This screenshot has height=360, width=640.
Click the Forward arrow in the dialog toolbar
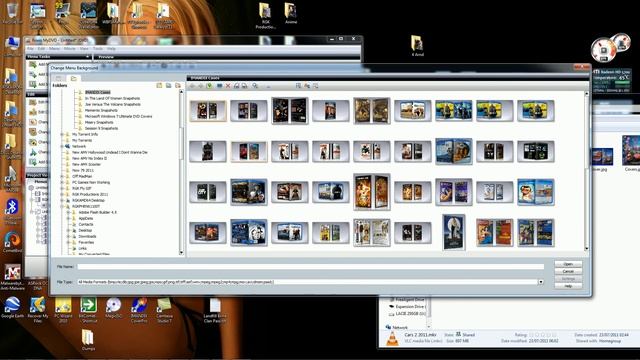point(200,86)
